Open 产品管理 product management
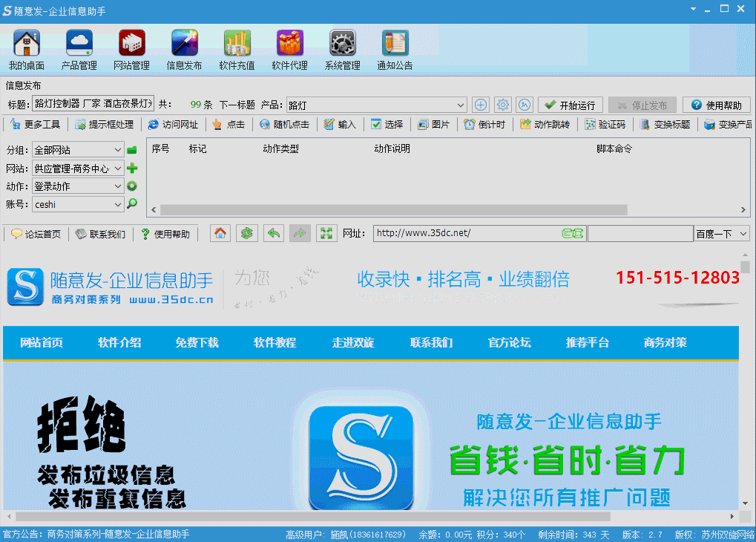The width and height of the screenshot is (756, 542). click(79, 49)
